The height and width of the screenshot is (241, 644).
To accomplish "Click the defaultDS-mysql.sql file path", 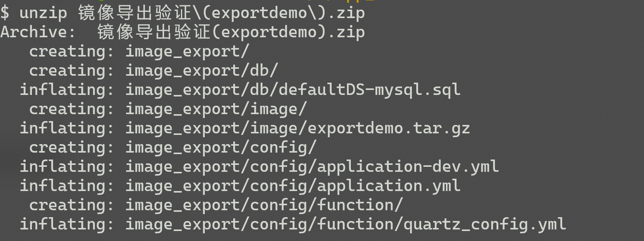I will coord(293,90).
